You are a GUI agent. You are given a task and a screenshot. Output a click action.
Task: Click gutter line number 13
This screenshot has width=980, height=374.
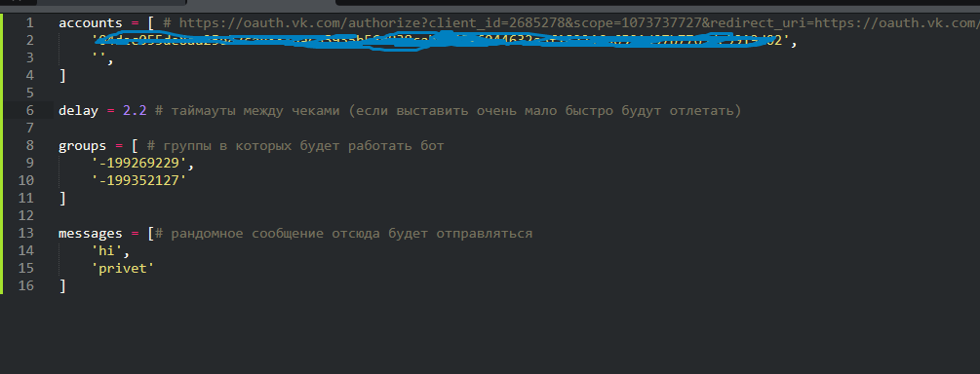26,234
